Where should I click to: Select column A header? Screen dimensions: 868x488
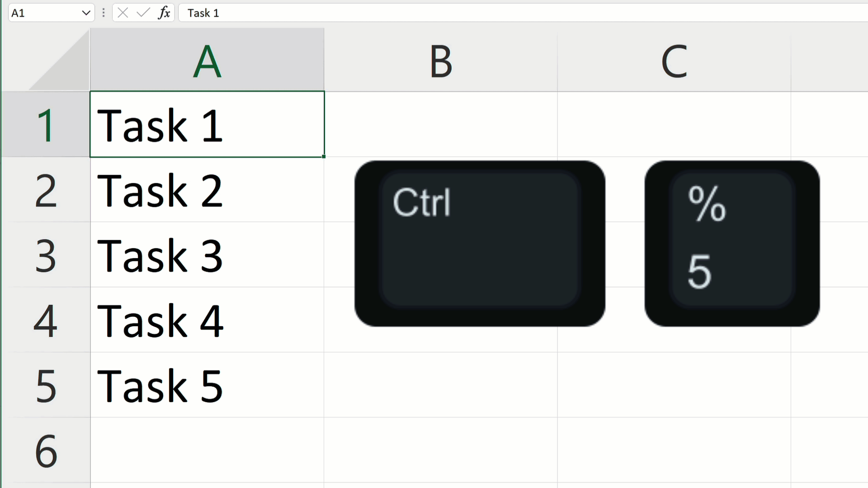coord(207,61)
